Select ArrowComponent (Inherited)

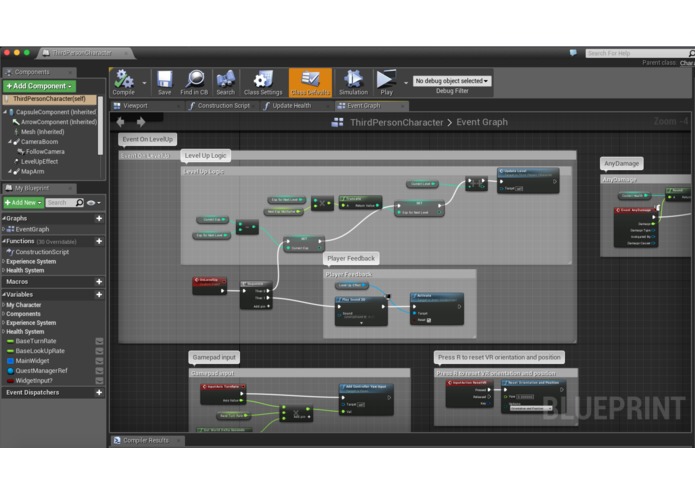click(x=59, y=122)
